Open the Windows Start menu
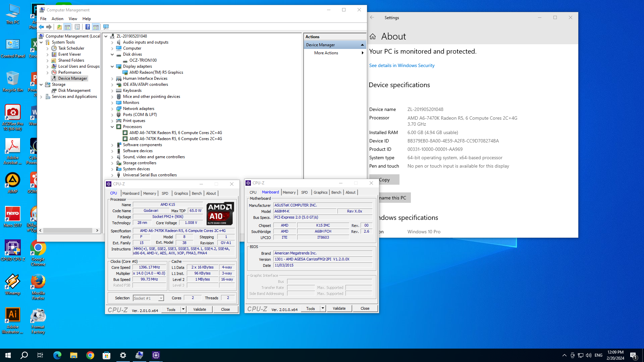The height and width of the screenshot is (362, 644). [x=8, y=355]
